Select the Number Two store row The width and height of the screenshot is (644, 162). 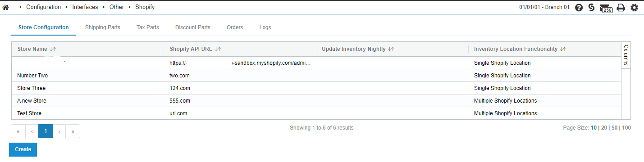(x=316, y=76)
